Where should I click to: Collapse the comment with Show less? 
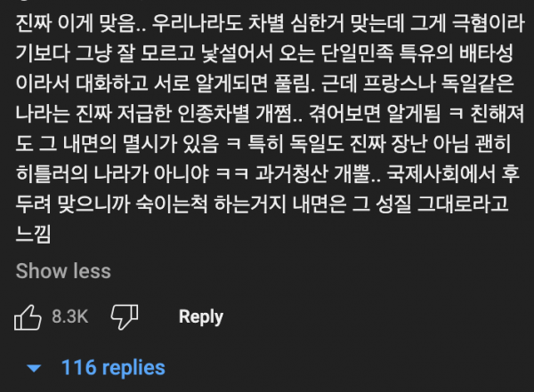pos(63,271)
